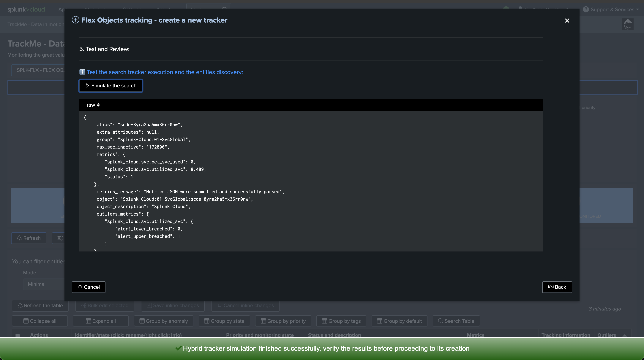Select Group by priority view
644x360 pixels.
tap(283, 321)
